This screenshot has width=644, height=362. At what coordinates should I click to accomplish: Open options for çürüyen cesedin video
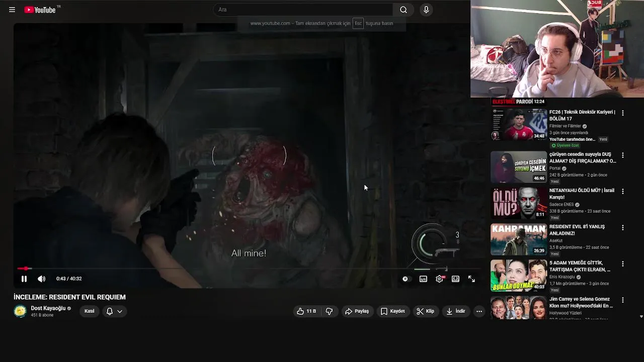[x=623, y=155]
